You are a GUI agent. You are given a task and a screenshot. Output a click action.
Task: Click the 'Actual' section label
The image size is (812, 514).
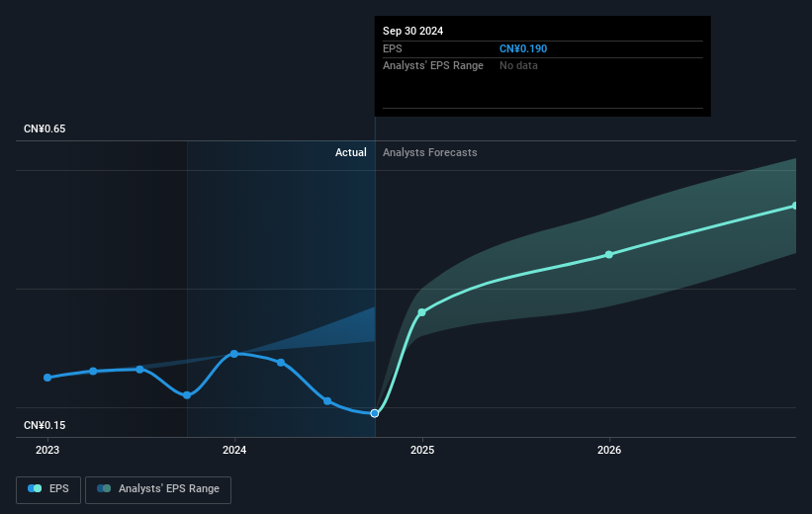tap(350, 152)
